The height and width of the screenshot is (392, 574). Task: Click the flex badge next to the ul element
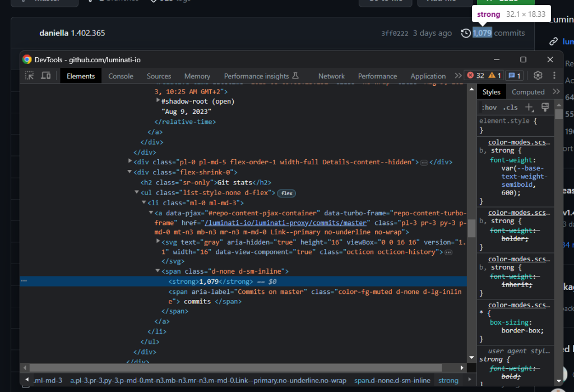pos(286,193)
